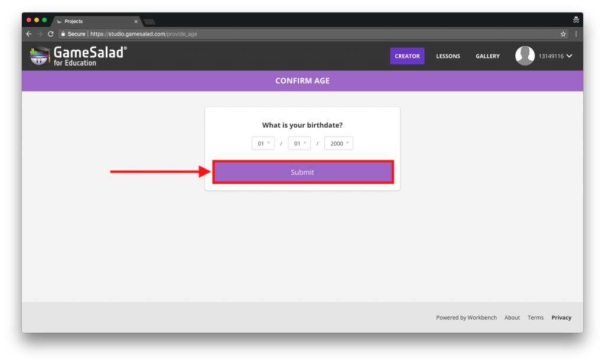Open the GALLERY page
605x364 pixels.
(487, 56)
